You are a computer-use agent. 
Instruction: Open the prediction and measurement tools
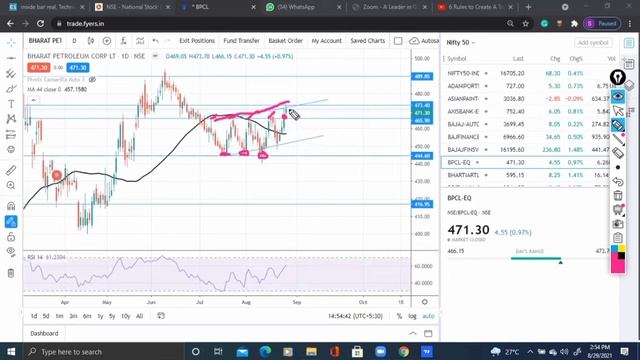pyautogui.click(x=11, y=134)
